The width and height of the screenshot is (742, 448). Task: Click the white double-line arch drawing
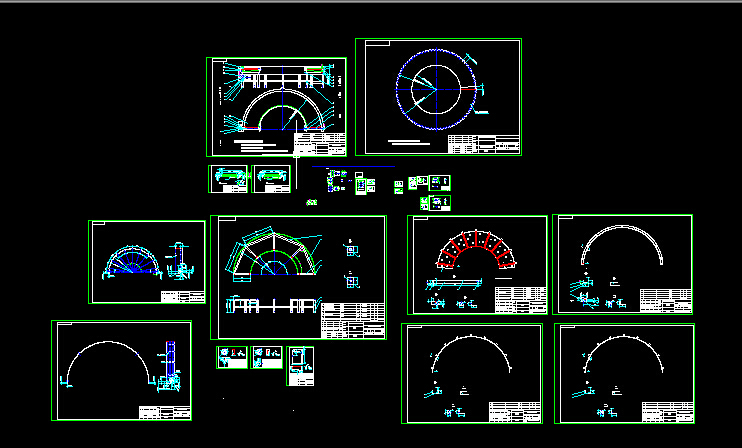click(622, 245)
